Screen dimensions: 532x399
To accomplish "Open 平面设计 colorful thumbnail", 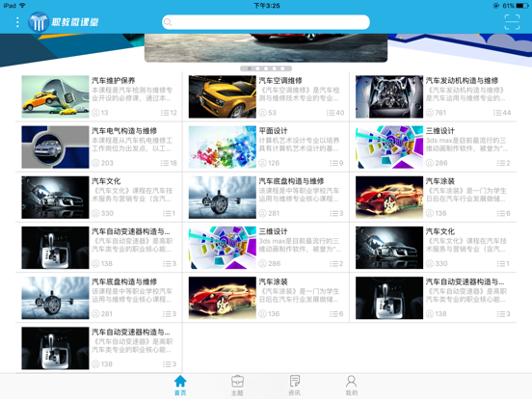I will pyautogui.click(x=223, y=146).
